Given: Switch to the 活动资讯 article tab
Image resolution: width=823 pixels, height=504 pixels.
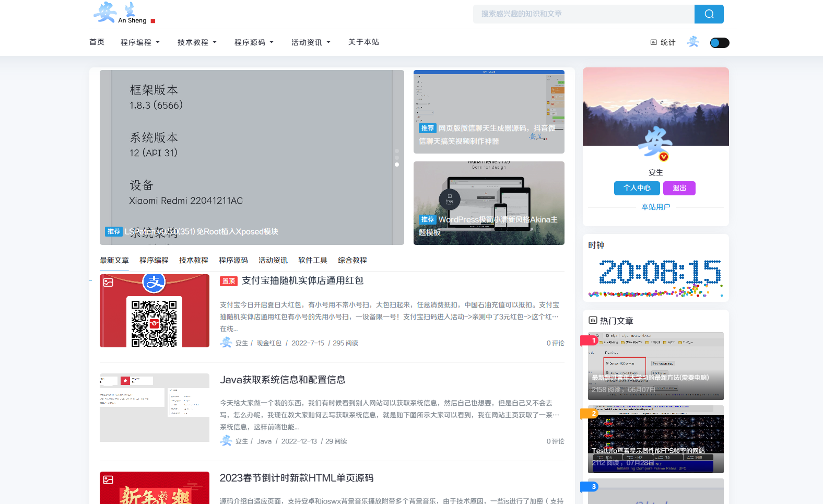Looking at the screenshot, I should (x=273, y=260).
